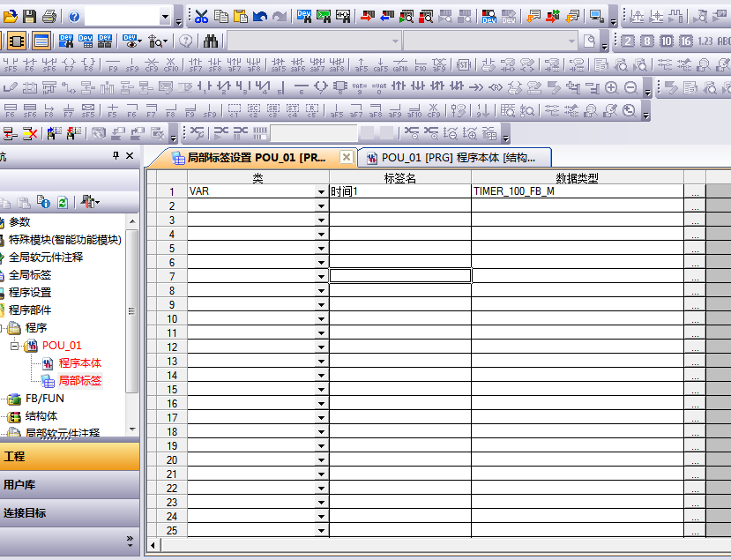Click the data type browse button for row 1

695,191
